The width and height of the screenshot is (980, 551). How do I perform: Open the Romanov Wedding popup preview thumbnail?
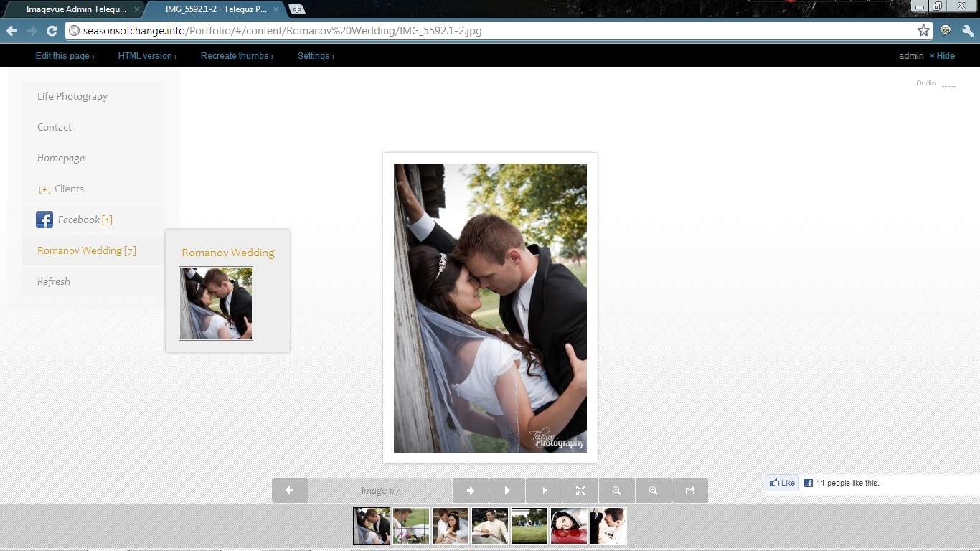[216, 303]
